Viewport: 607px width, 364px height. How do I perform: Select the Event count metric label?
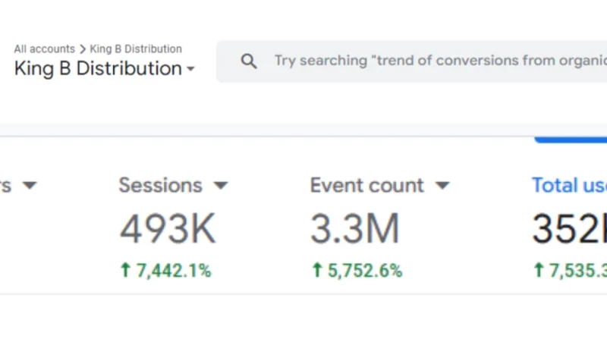(367, 185)
